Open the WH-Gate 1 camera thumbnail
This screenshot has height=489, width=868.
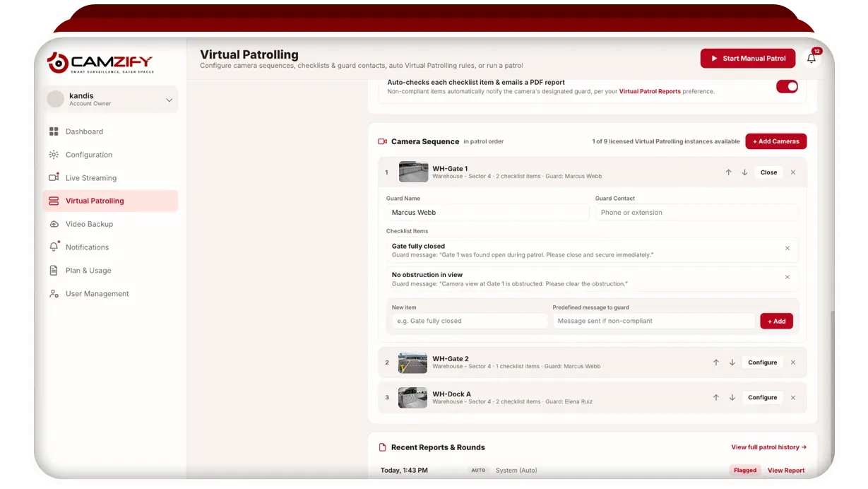coord(413,172)
